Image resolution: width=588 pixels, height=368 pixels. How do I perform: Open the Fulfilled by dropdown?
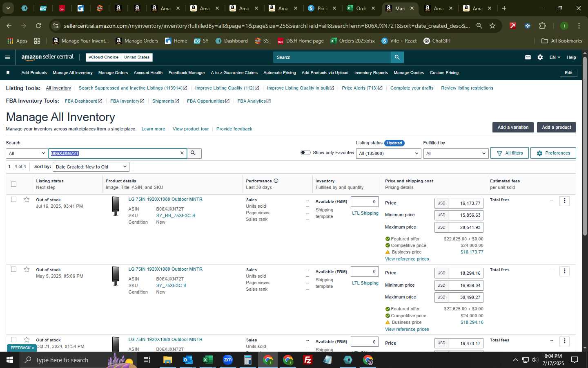(x=456, y=153)
